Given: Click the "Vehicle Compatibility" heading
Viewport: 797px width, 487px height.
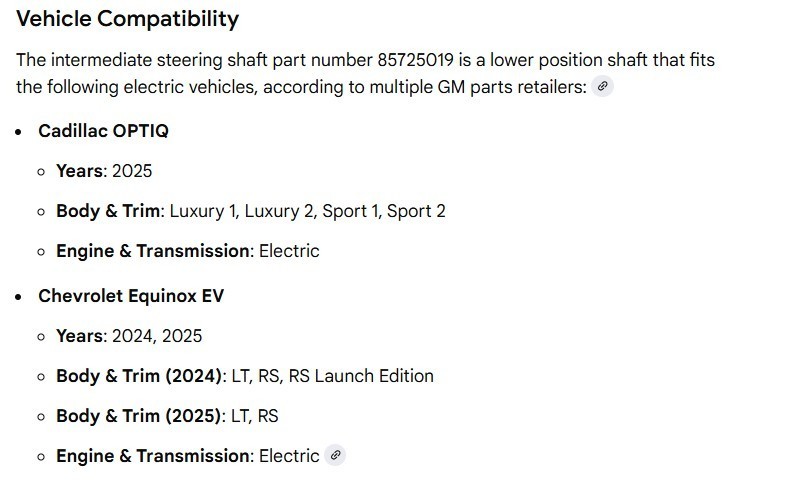Looking at the screenshot, I should point(128,19).
